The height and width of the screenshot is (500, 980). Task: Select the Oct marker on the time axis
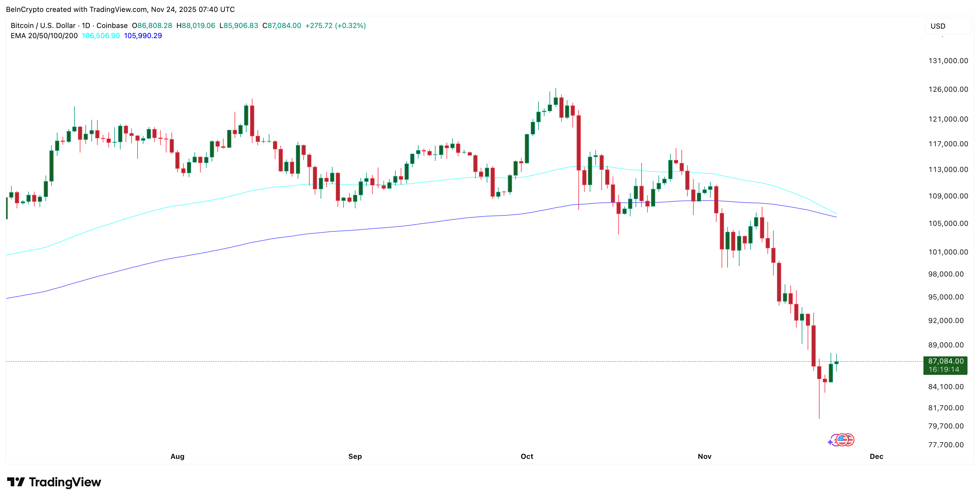tap(527, 456)
